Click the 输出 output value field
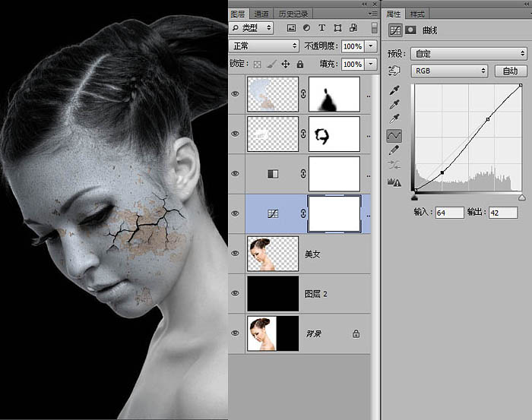This screenshot has height=420, width=532. coord(503,213)
